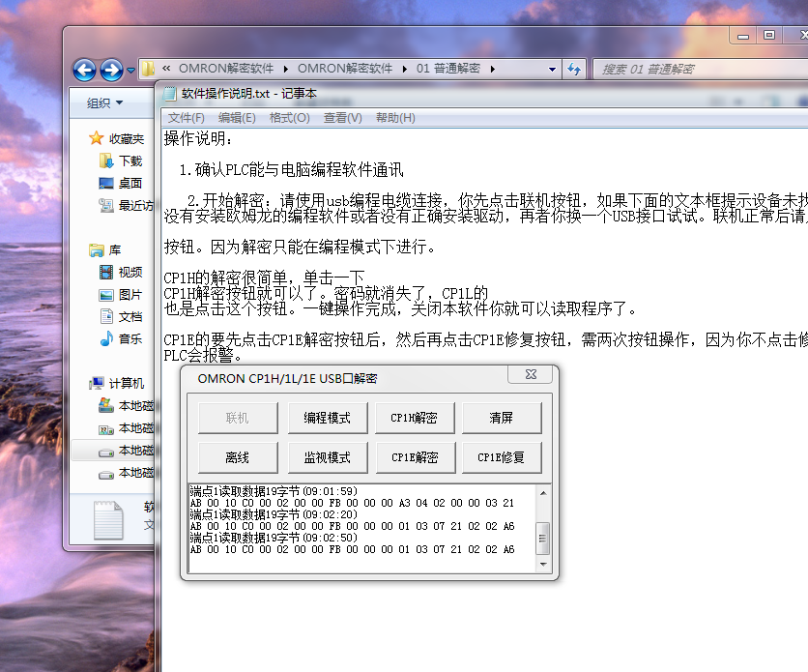Click the CP1E修复 button
Screen dimensions: 808x672
click(502, 457)
